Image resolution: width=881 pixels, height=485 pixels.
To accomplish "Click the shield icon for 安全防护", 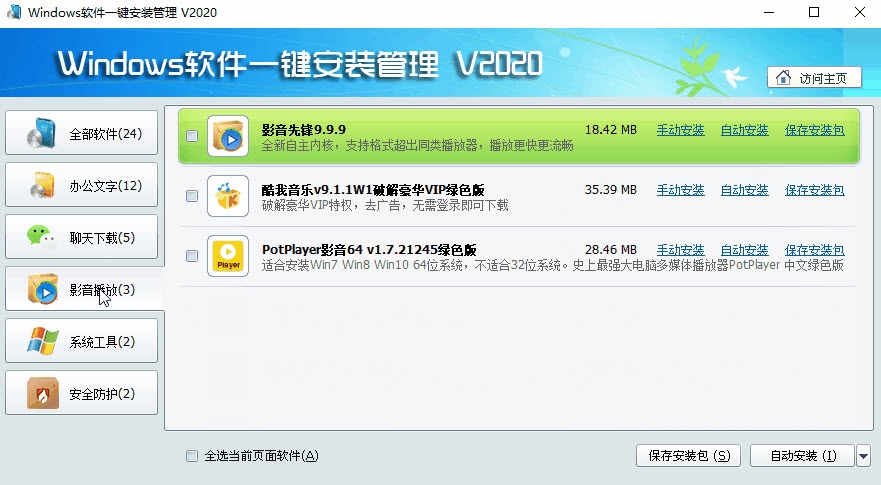I will 43,393.
